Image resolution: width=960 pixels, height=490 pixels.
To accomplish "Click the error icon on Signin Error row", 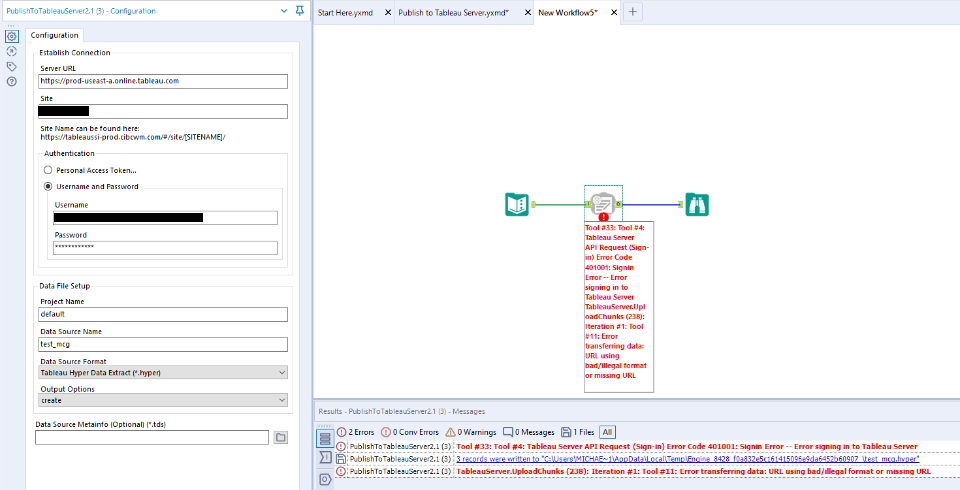I will point(340,447).
